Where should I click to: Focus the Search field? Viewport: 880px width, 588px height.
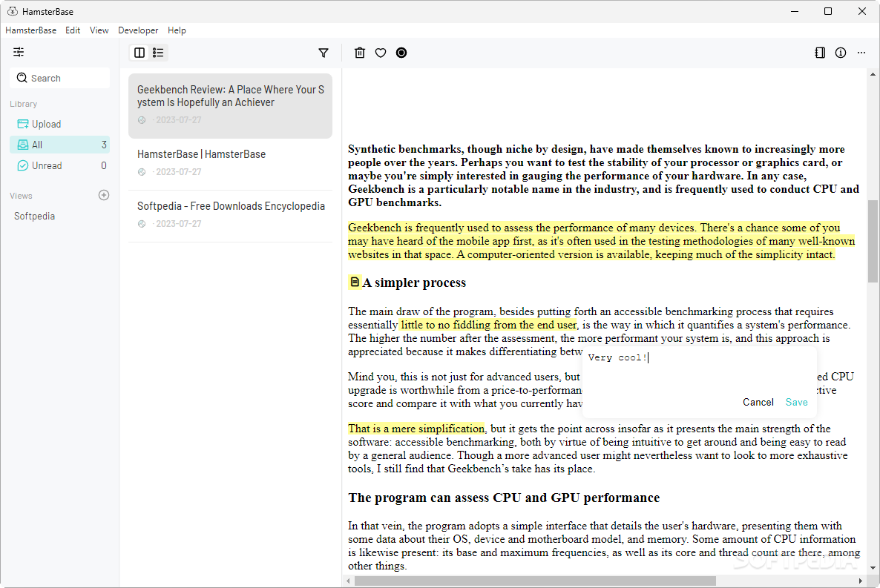tap(59, 78)
